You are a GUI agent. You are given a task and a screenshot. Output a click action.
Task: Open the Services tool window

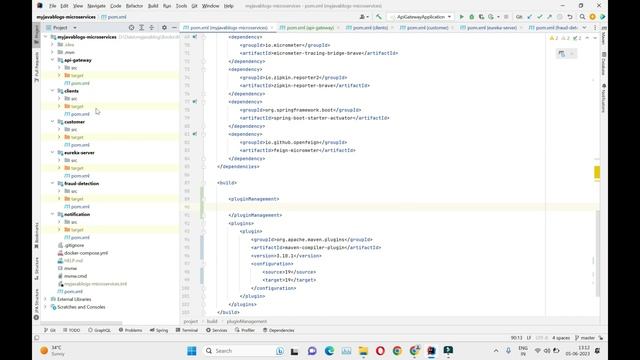pyautogui.click(x=217, y=330)
